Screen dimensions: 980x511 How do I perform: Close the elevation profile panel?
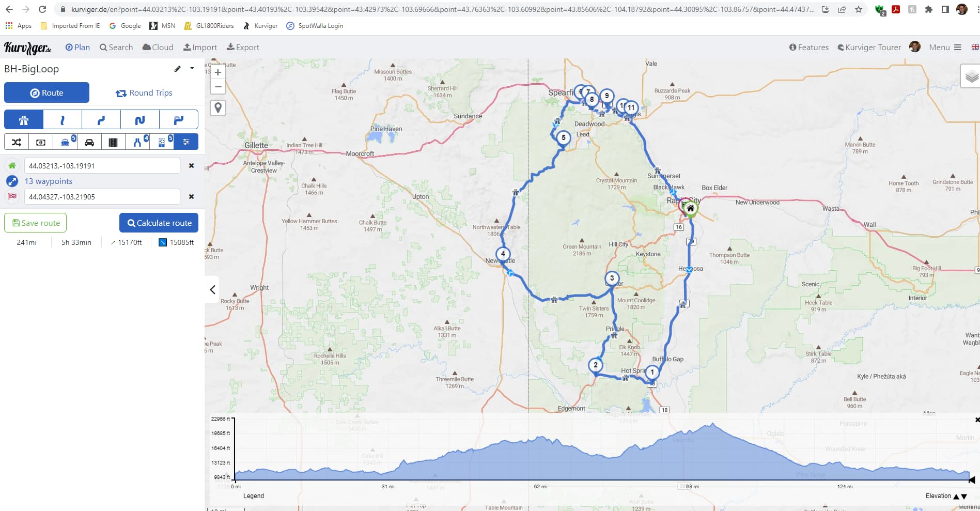[x=976, y=420]
